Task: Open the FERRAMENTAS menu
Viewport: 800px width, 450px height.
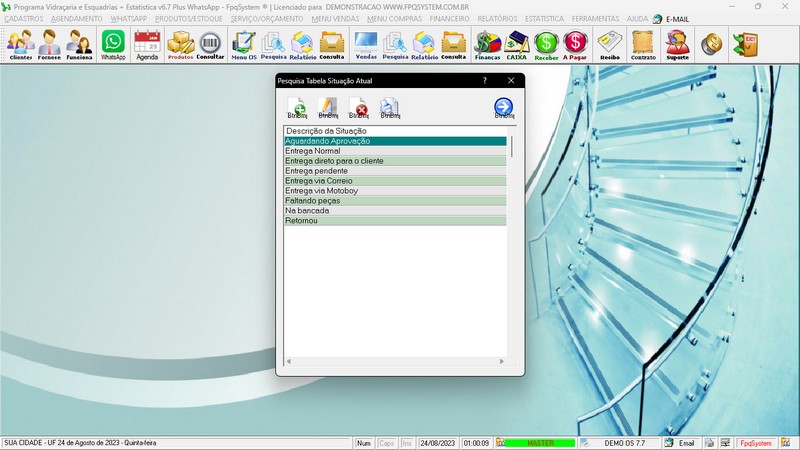Action: tap(595, 19)
